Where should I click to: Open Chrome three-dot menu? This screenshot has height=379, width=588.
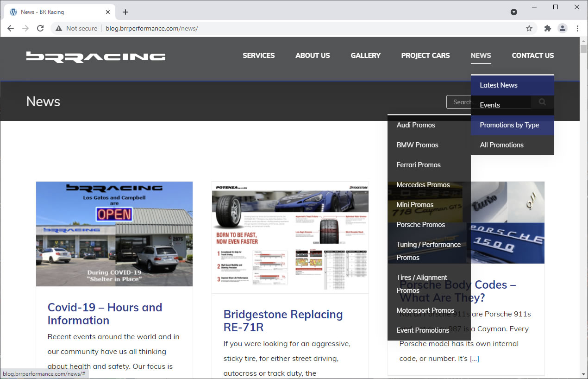click(577, 28)
